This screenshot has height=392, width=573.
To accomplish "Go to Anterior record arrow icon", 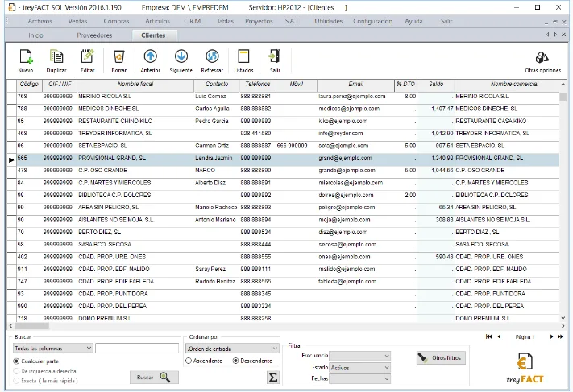I will tap(150, 56).
